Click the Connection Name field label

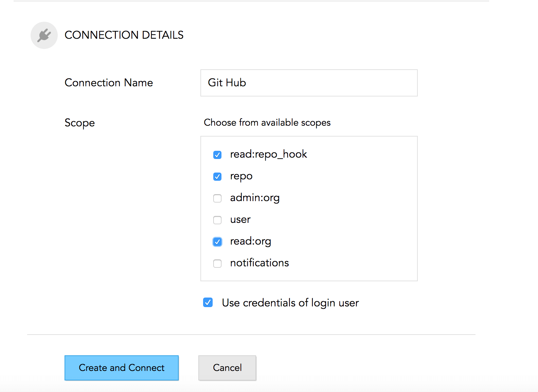coord(109,83)
